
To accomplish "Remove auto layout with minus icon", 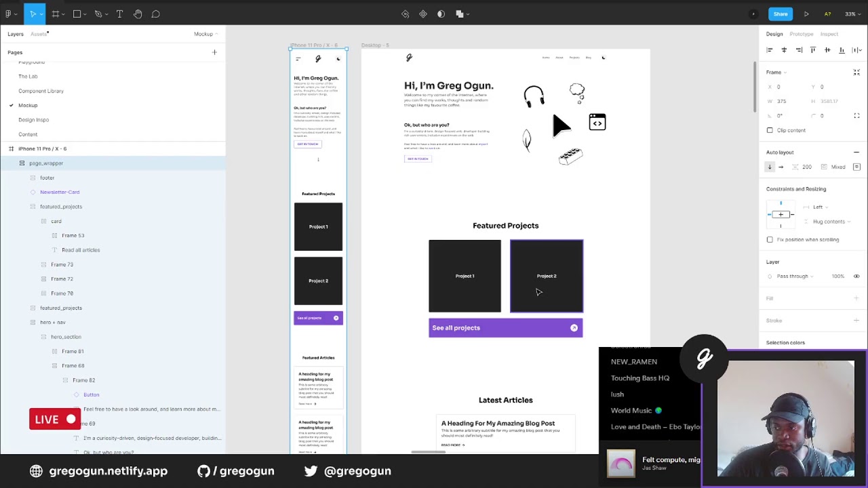I will coord(856,152).
